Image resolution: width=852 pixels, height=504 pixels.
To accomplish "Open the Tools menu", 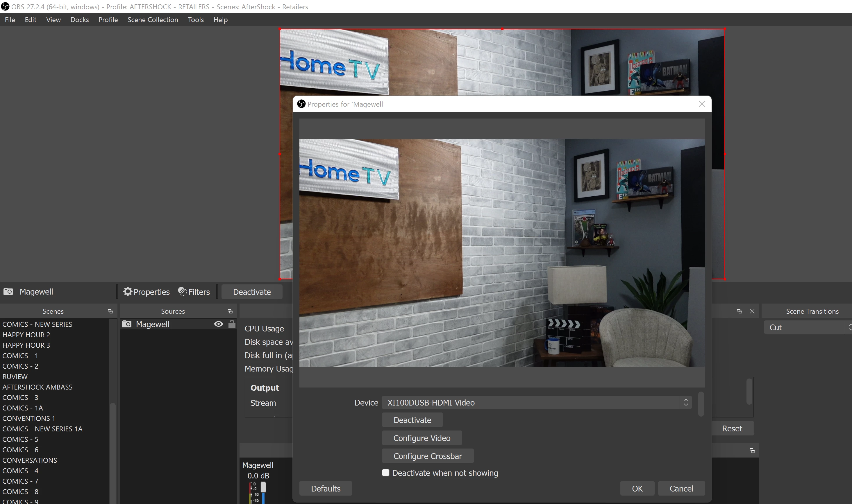I will point(196,20).
